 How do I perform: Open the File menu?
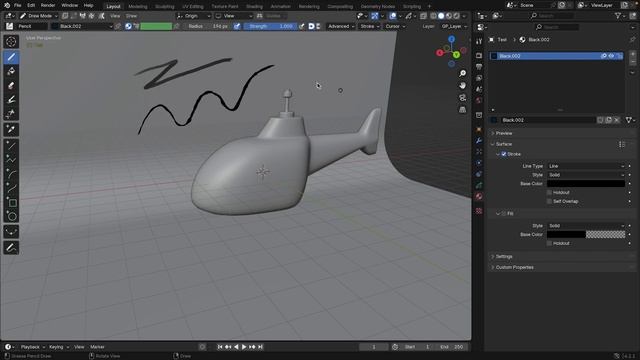point(17,5)
